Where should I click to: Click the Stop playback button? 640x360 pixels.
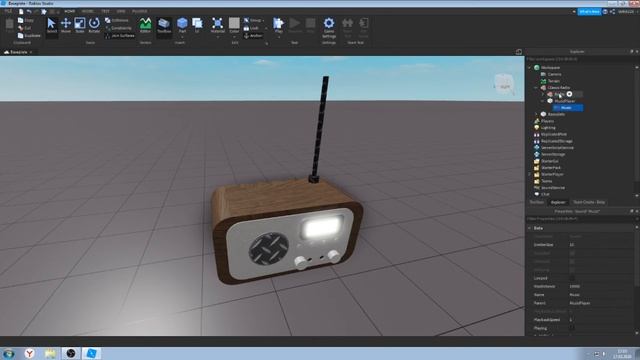pos(311,25)
